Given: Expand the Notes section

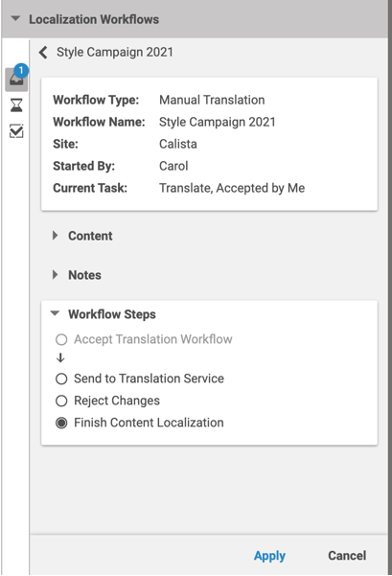Looking at the screenshot, I should (55, 274).
